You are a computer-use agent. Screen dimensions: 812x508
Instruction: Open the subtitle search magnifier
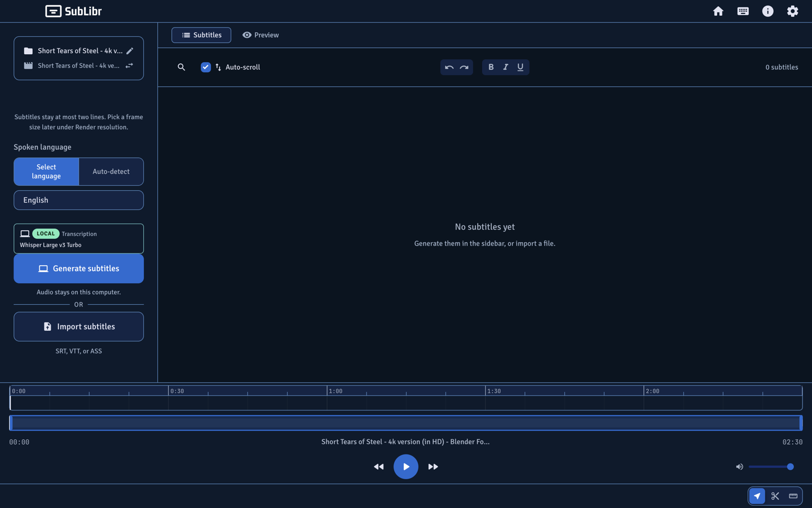[x=181, y=67]
